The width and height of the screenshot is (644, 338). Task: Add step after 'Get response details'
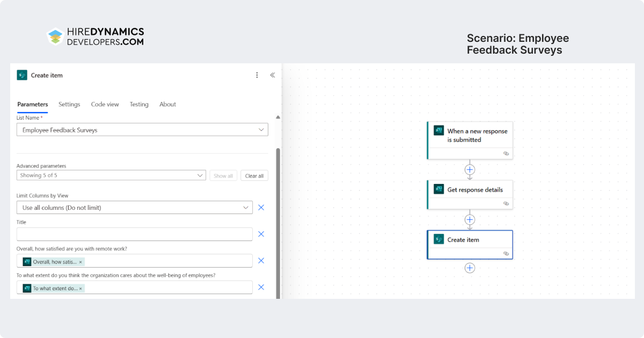470,219
